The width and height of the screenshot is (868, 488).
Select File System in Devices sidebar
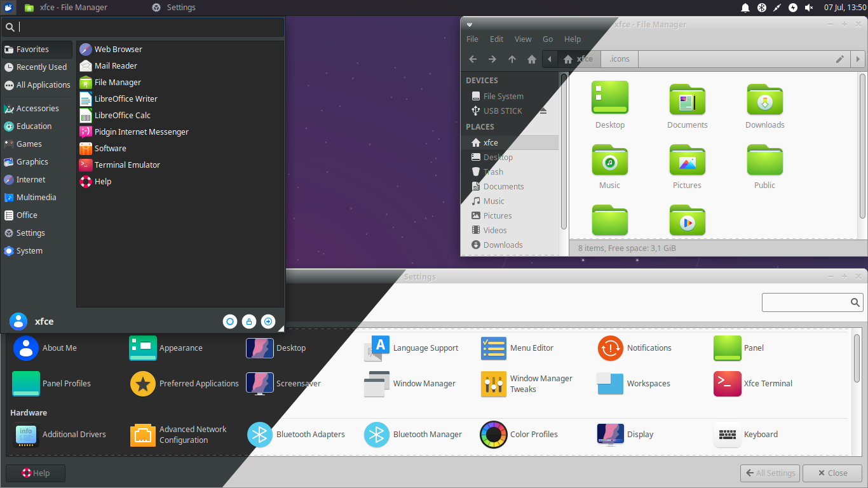(x=503, y=97)
